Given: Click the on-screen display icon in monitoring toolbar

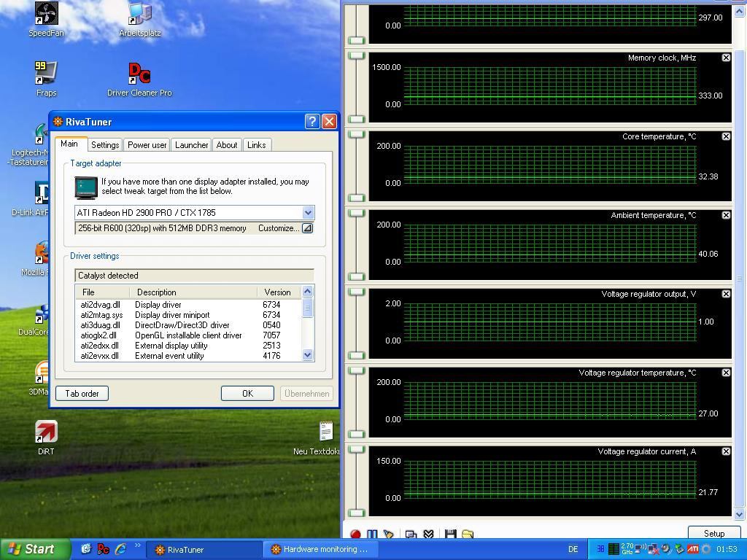Looking at the screenshot, I should [x=411, y=534].
